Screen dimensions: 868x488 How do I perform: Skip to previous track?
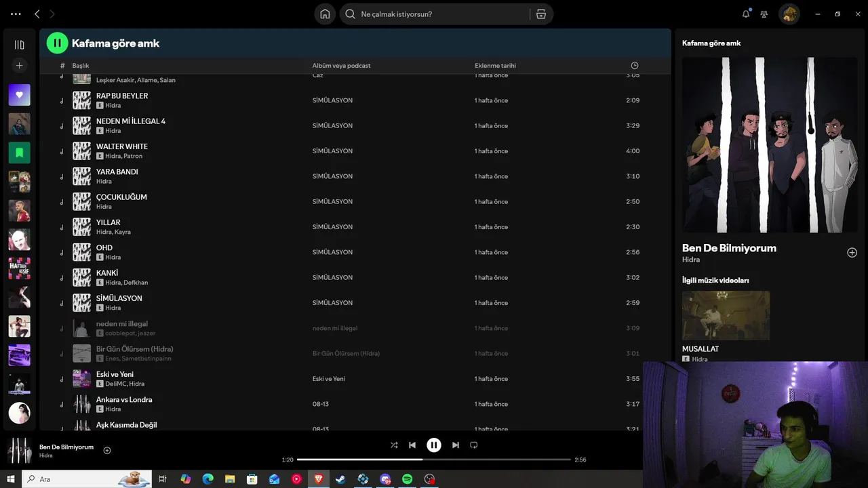[412, 445]
